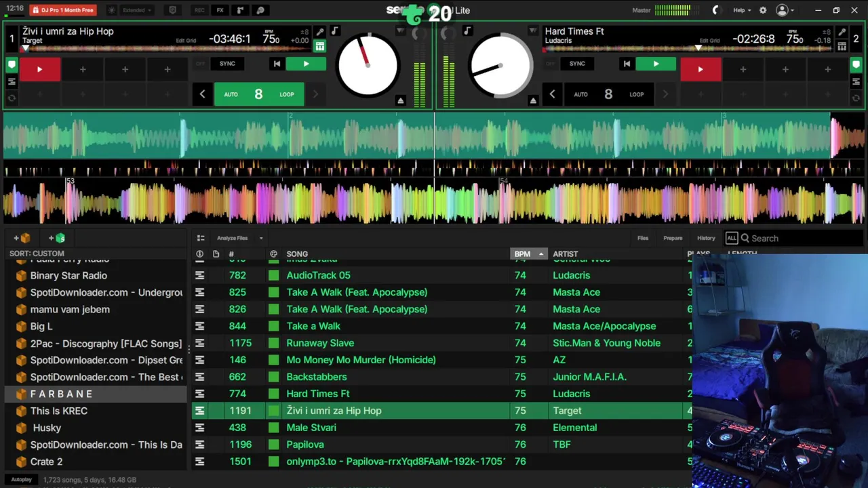Click deck 1 track overview position bar
This screenshot has width=868, height=488.
(166, 49)
